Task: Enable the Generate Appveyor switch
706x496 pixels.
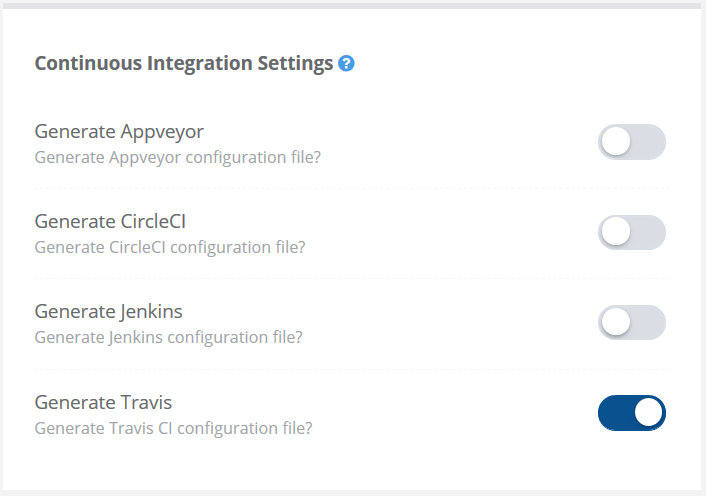Action: coord(631,142)
